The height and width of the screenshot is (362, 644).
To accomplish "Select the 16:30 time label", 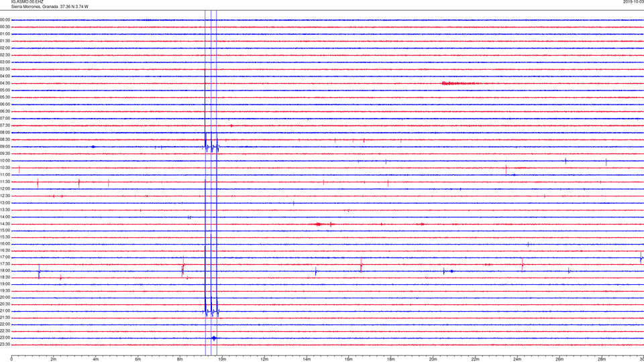I will point(5,250).
